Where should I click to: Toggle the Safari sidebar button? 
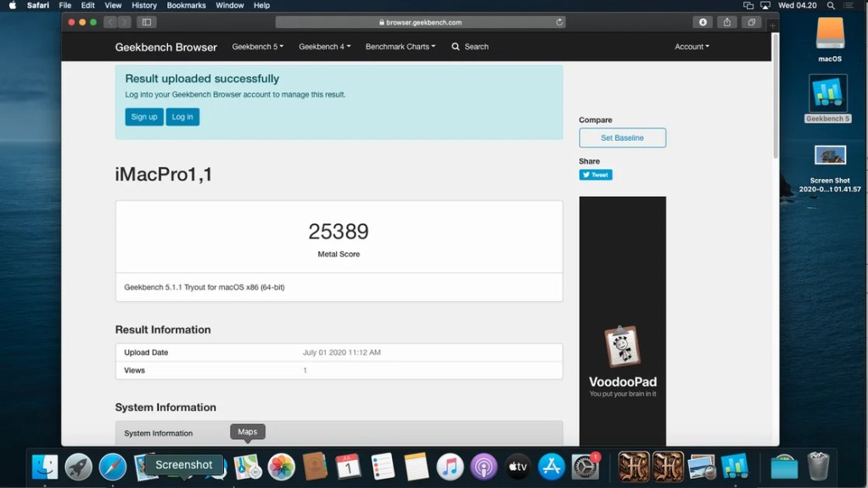pyautogui.click(x=147, y=22)
